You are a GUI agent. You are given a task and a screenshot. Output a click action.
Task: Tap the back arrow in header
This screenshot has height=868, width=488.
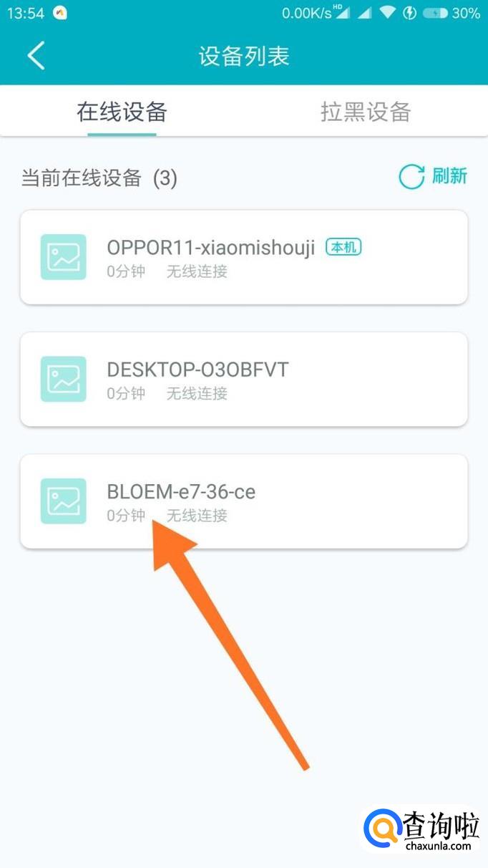point(36,56)
